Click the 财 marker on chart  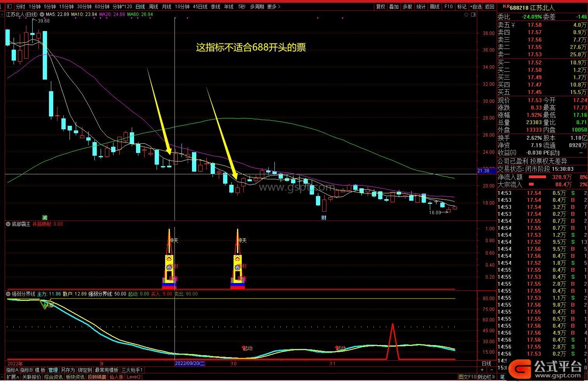coord(324,217)
